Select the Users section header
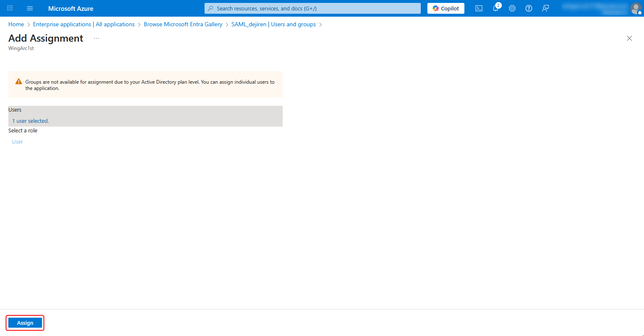 pyautogui.click(x=15, y=110)
